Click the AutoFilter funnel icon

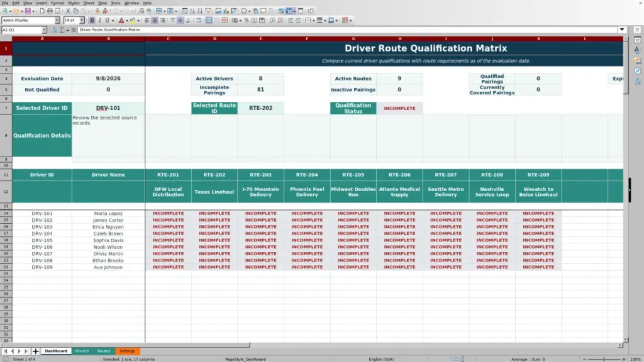coord(208,11)
